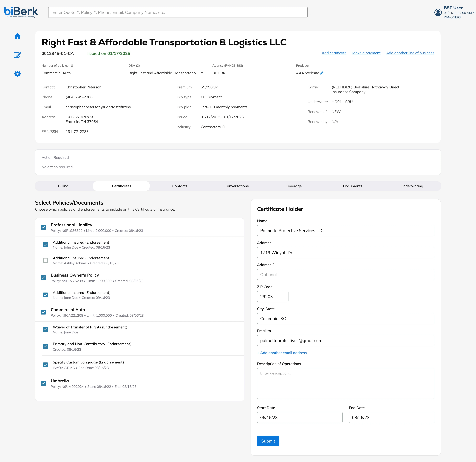This screenshot has height=462, width=476.
Task: Click the City, State field
Action: (x=346, y=319)
